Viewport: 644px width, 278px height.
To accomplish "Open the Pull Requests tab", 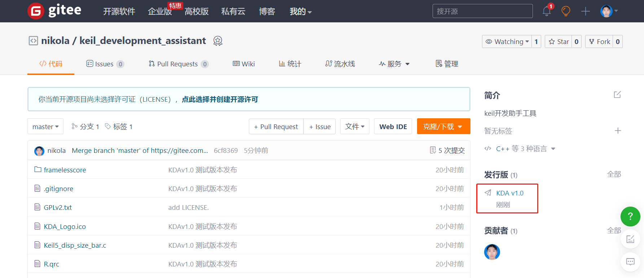I will click(x=179, y=64).
